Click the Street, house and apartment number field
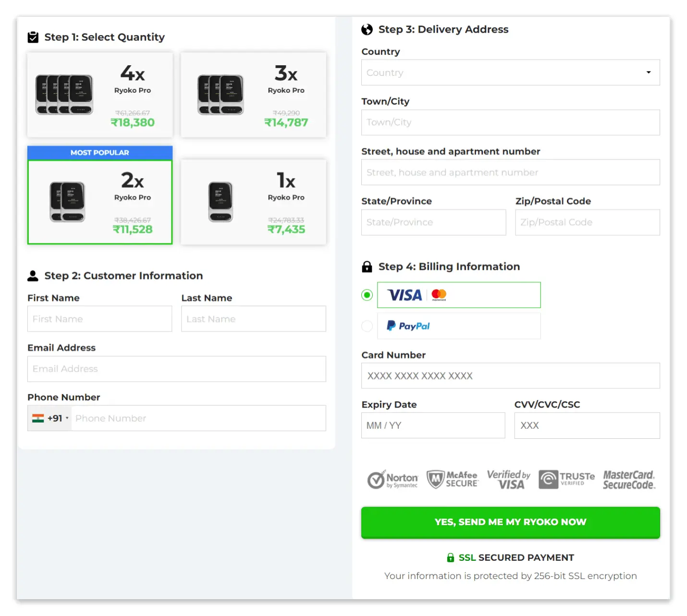 coord(510,172)
